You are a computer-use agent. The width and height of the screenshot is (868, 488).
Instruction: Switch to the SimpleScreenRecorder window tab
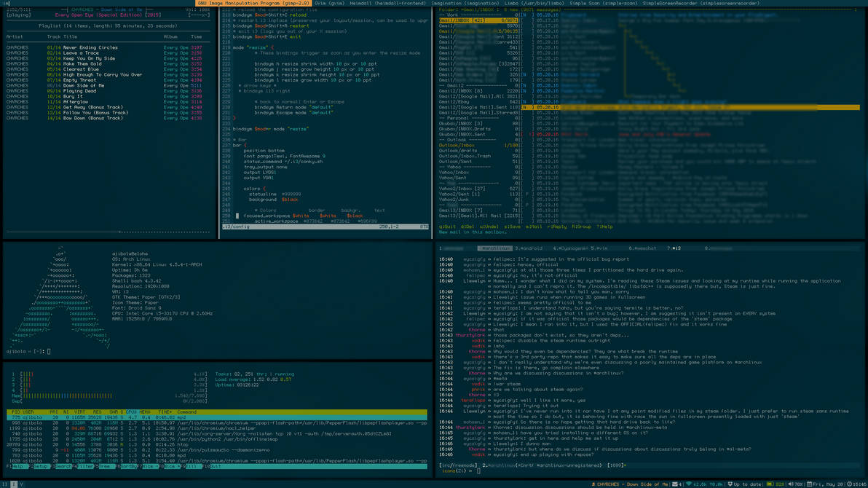pyautogui.click(x=701, y=4)
